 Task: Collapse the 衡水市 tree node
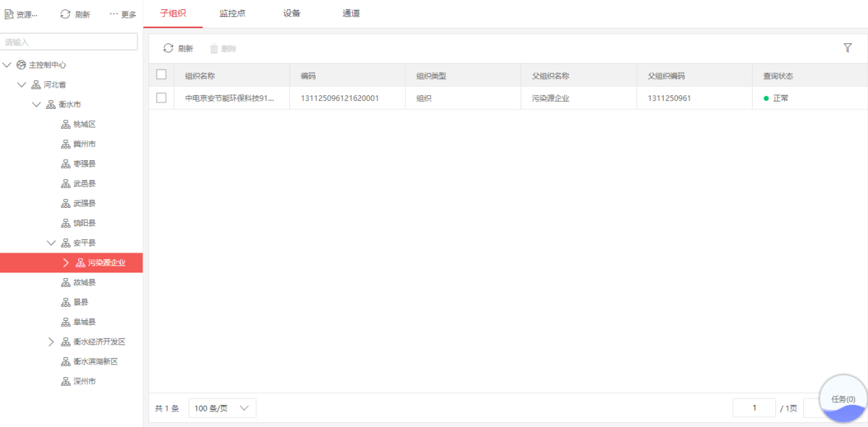(x=36, y=105)
